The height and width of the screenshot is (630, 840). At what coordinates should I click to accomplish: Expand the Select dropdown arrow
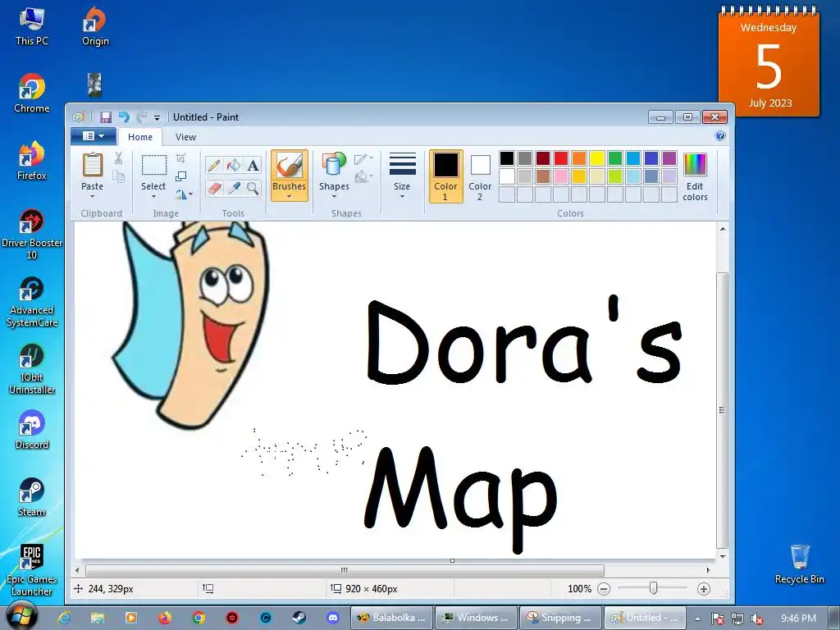click(153, 197)
